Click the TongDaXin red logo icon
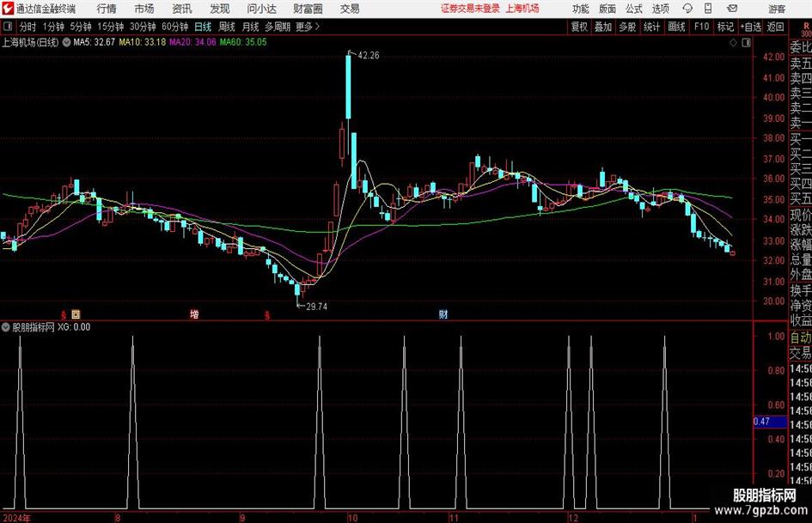Image resolution: width=812 pixels, height=523 pixels. tap(8, 9)
